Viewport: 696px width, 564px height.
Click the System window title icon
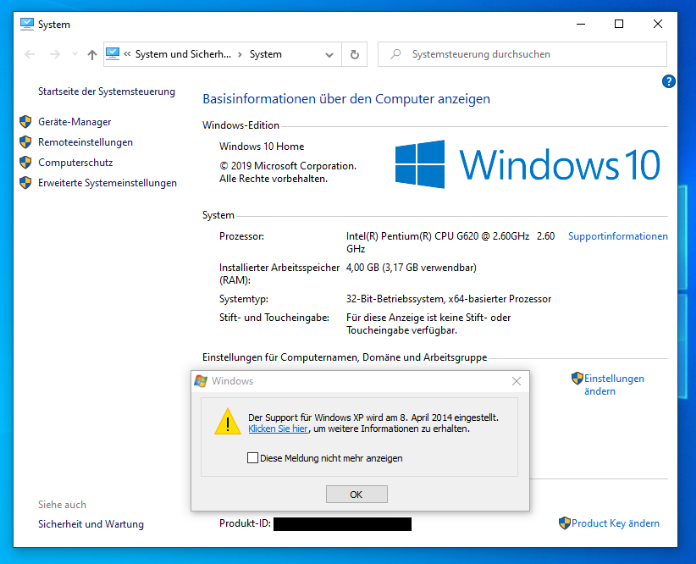pos(27,24)
